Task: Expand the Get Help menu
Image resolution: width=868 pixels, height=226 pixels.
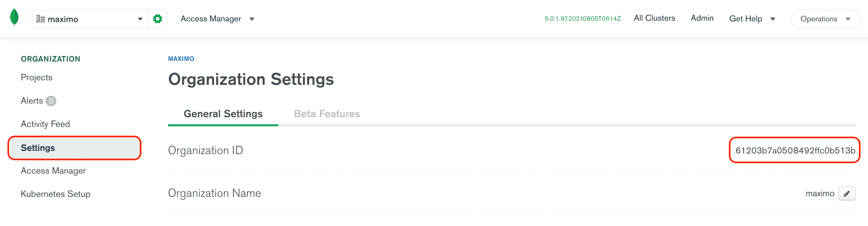Action: [752, 19]
